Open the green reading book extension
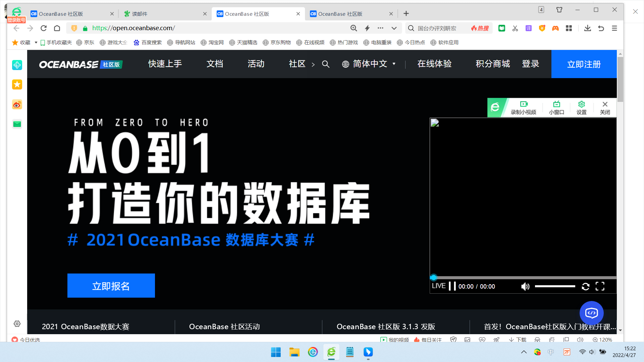644x362 pixels. click(502, 28)
